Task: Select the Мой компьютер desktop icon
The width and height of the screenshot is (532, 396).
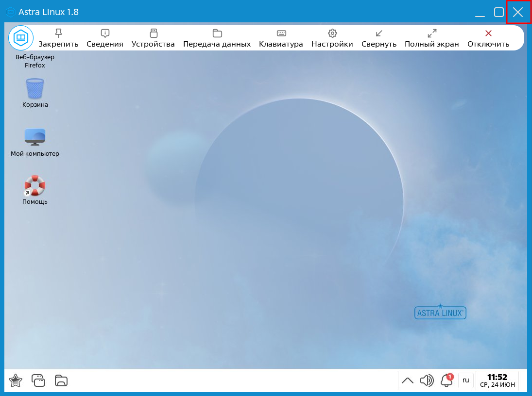Action: 35,142
